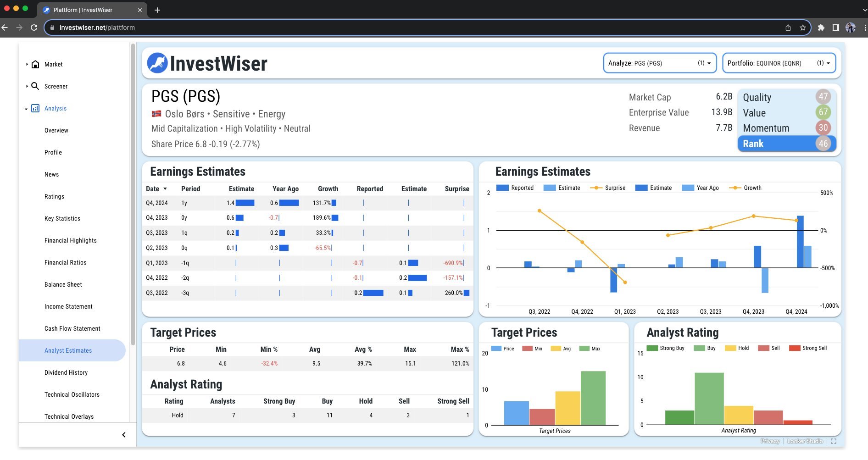Open the tab search chevron in title bar
Viewport: 868px width, 460px height.
click(864, 10)
